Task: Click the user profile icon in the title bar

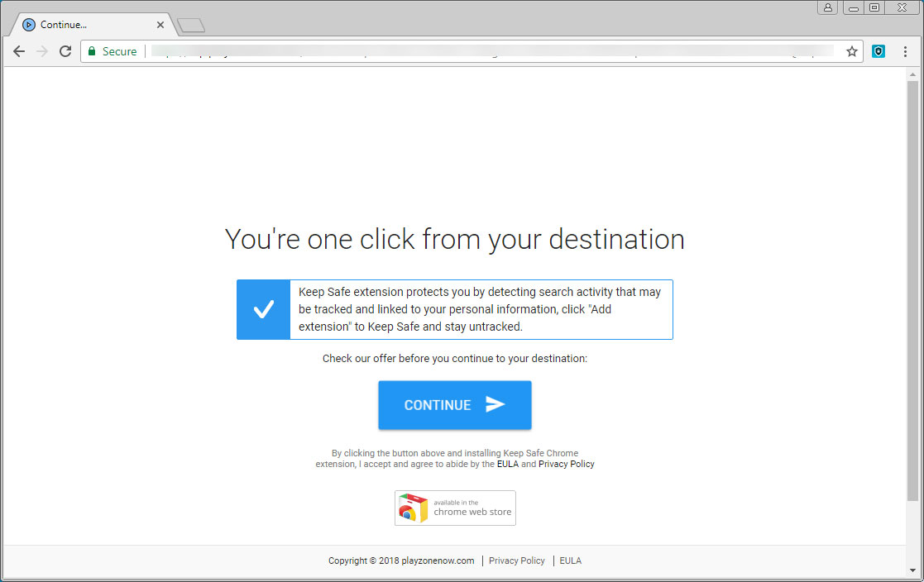Action: click(828, 7)
